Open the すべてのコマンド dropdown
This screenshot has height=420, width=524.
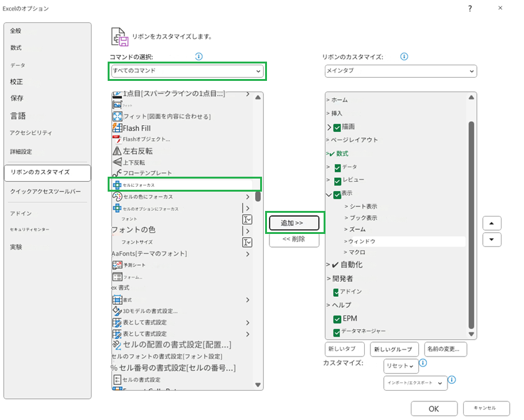pyautogui.click(x=187, y=71)
